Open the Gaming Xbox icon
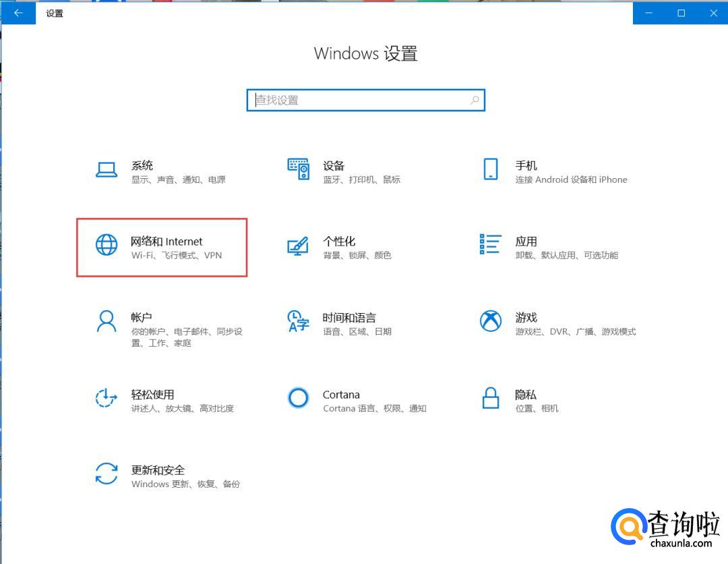This screenshot has height=564, width=728. click(490, 321)
